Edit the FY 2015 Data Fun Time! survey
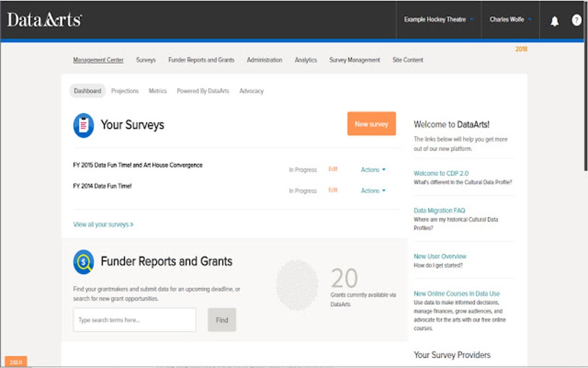 tap(333, 170)
